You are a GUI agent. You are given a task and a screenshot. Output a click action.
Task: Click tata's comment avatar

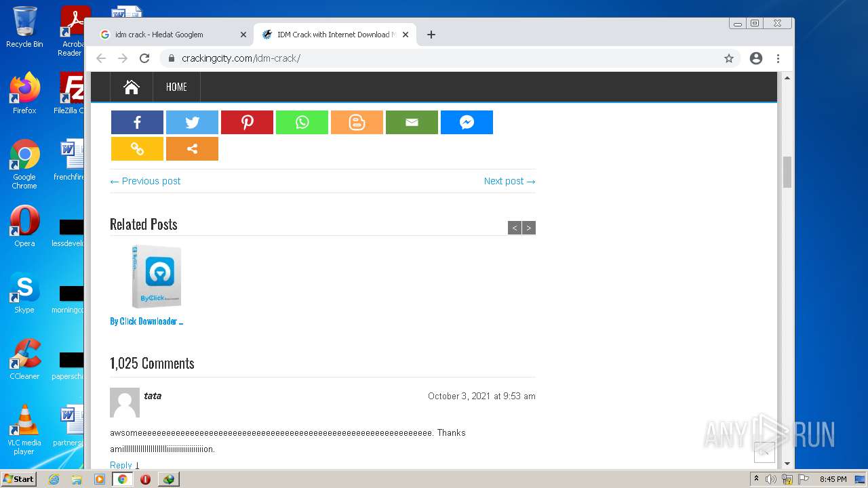click(125, 403)
